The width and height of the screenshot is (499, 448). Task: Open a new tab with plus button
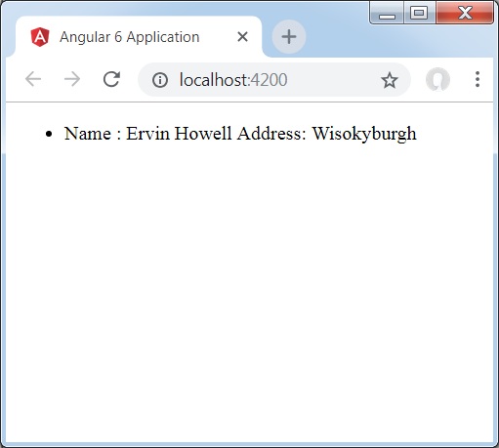click(289, 37)
